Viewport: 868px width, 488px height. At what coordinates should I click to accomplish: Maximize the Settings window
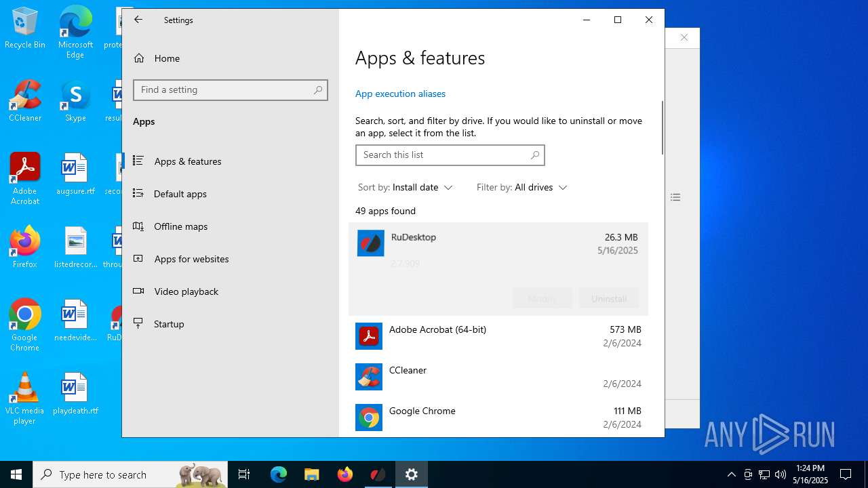tap(618, 20)
